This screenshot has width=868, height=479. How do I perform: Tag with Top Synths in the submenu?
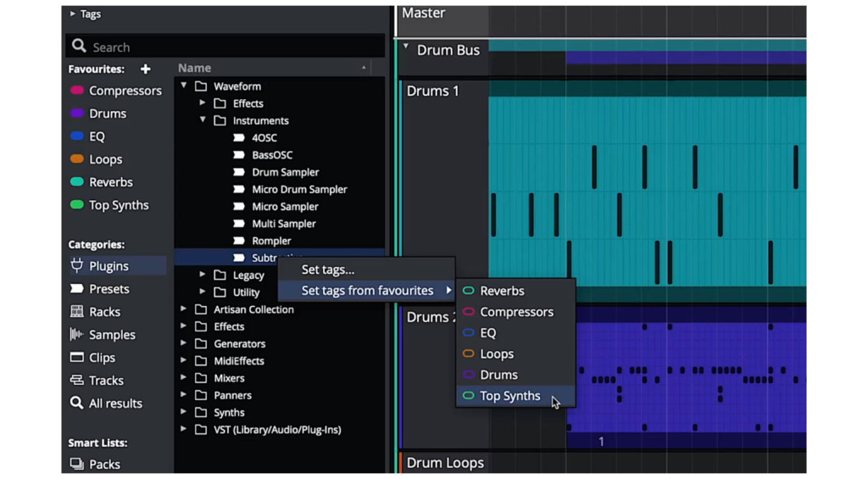(x=516, y=396)
